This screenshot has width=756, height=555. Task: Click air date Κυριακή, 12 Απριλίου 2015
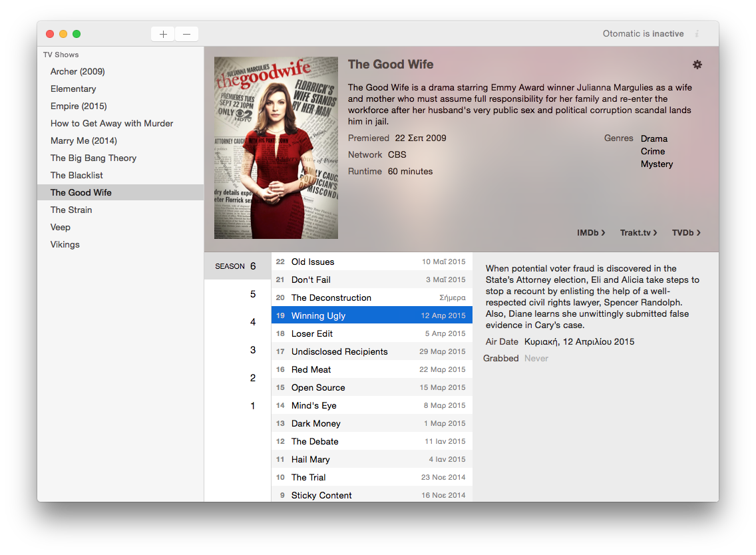coord(579,342)
